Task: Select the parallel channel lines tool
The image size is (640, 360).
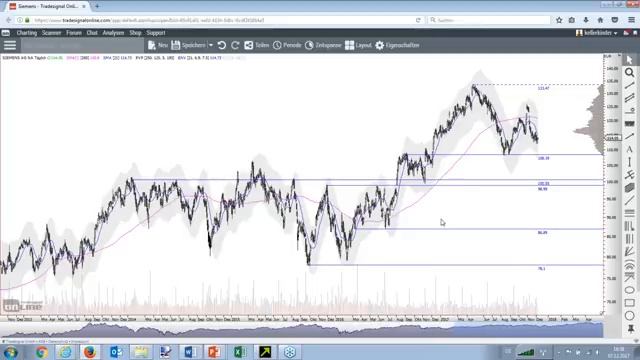Action: tap(629, 98)
